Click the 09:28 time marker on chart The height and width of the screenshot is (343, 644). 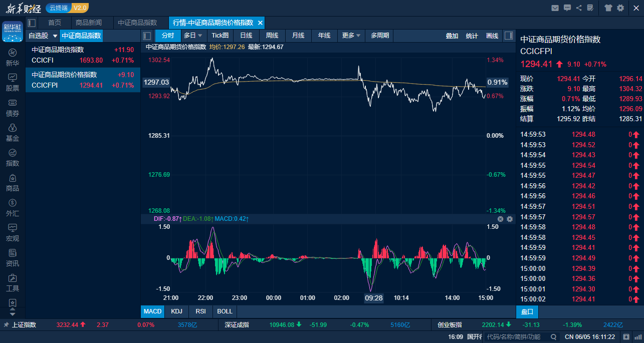374,298
